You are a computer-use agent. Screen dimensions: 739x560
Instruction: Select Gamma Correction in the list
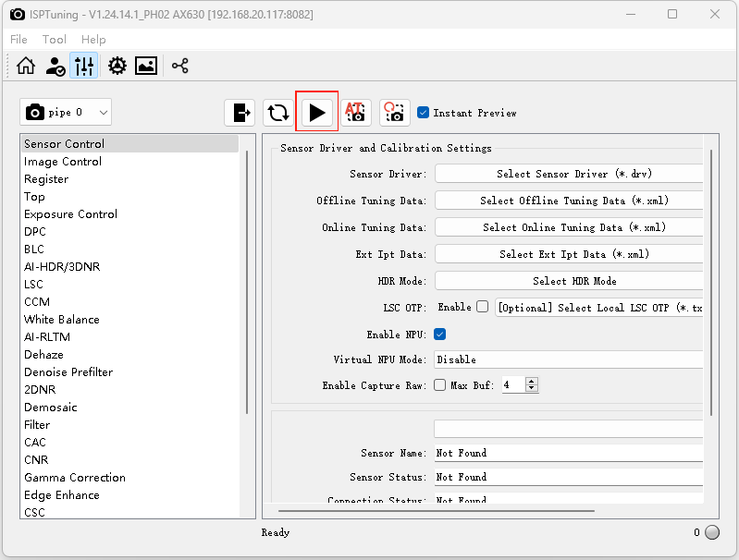tap(129, 478)
